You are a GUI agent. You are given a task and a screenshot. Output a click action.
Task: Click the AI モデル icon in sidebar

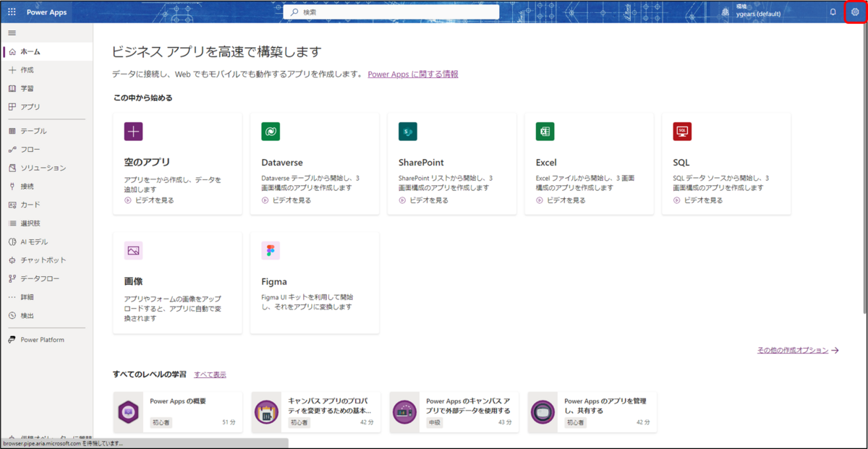coord(12,241)
